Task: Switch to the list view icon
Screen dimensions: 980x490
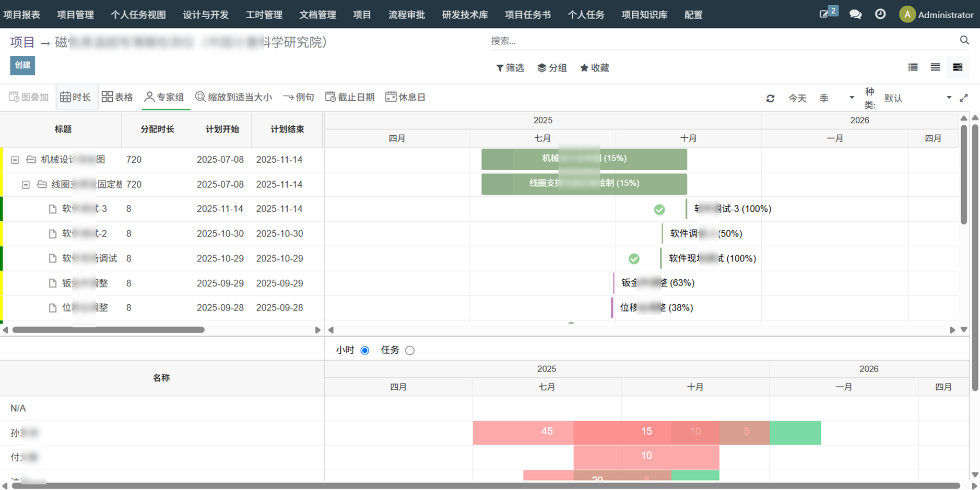Action: coord(913,67)
